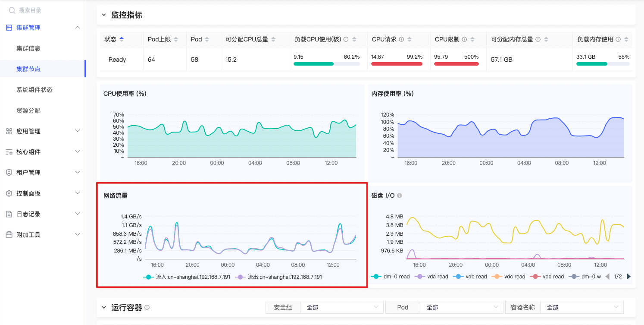Click the 负载内存使用 58% progress bar

point(603,64)
